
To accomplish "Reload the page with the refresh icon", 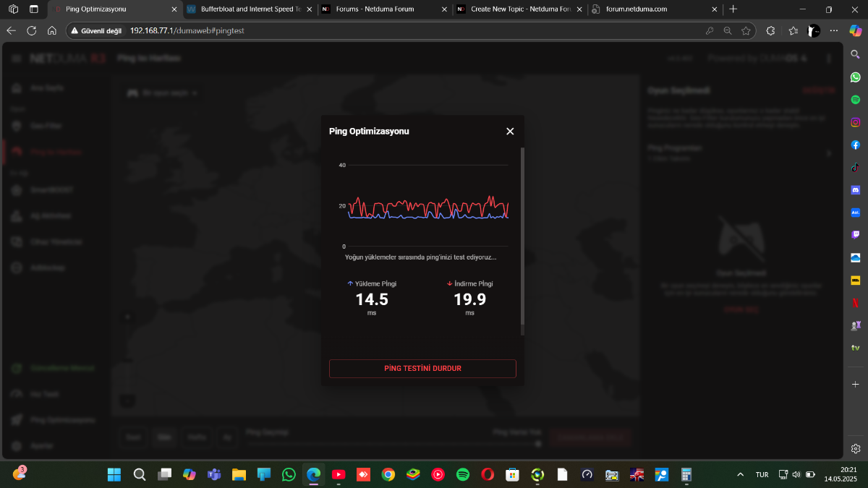I will click(x=31, y=31).
